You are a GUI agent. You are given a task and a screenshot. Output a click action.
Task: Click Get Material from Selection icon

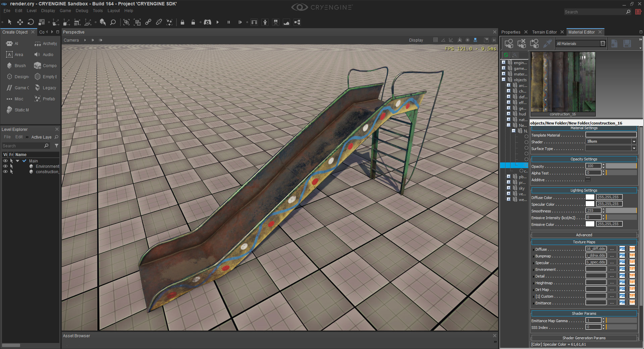click(534, 44)
